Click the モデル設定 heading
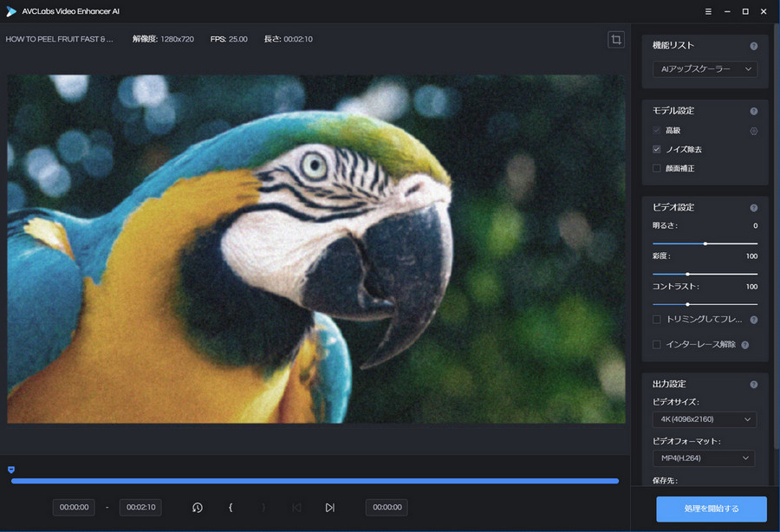The height and width of the screenshot is (532, 780). tap(673, 110)
